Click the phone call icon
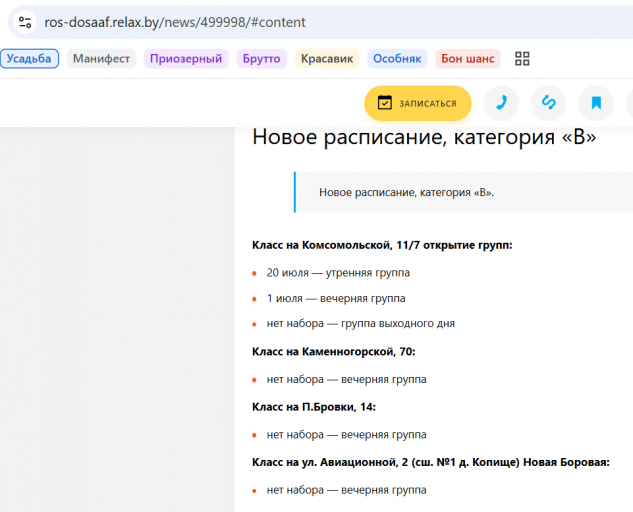The image size is (633, 512). tap(501, 103)
